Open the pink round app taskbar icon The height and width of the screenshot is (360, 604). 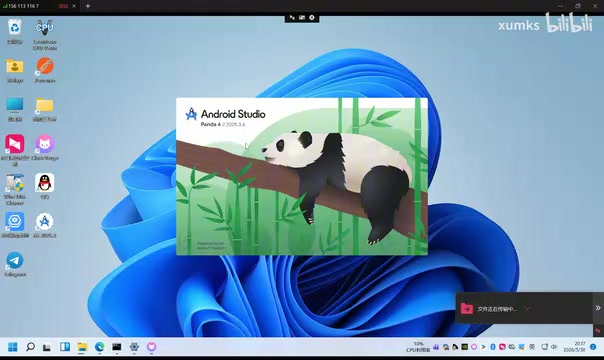(x=151, y=347)
